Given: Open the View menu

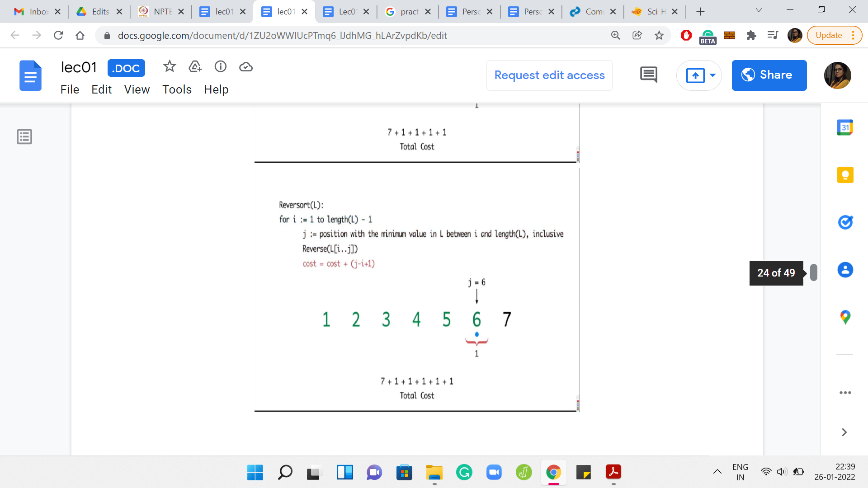Looking at the screenshot, I should [x=137, y=89].
